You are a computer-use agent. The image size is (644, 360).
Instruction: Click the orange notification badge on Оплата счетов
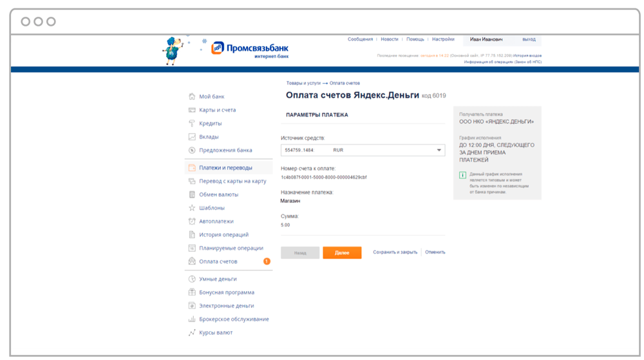coord(267,261)
